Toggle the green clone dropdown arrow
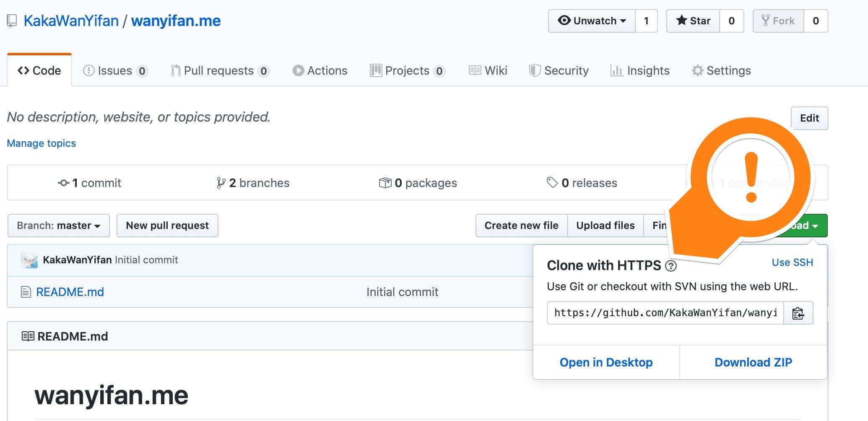This screenshot has width=868, height=421. tap(815, 226)
